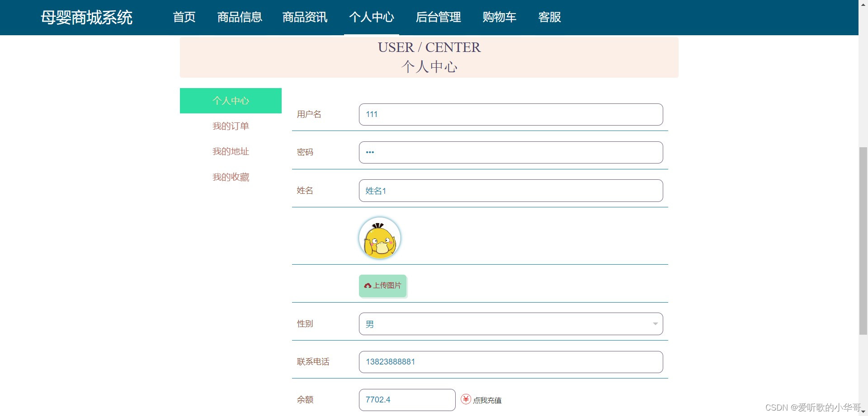This screenshot has height=416, width=868.
Task: Click the 点我充值 link
Action: [487, 400]
